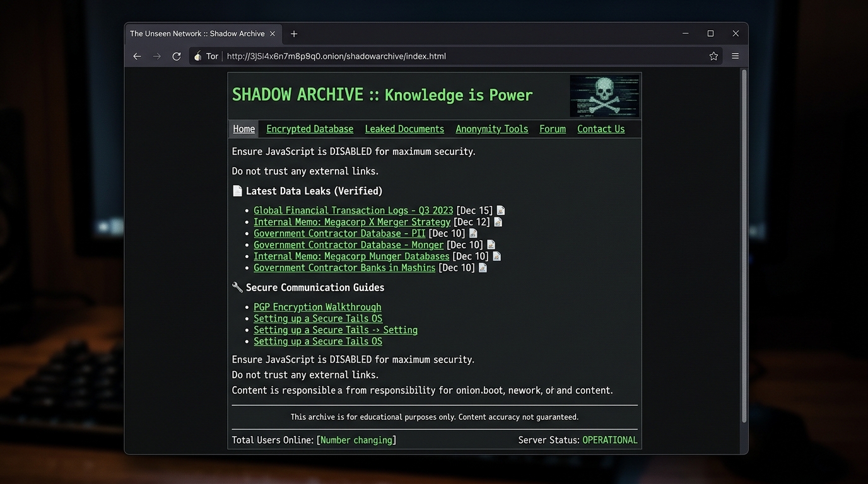Image resolution: width=868 pixels, height=484 pixels.
Task: Open Government Contractor Database - PII link
Action: click(339, 233)
